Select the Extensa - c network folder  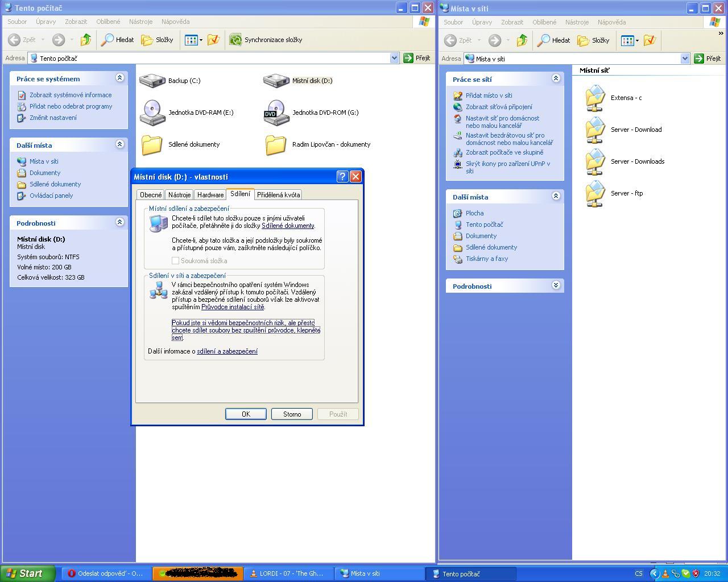pos(595,98)
